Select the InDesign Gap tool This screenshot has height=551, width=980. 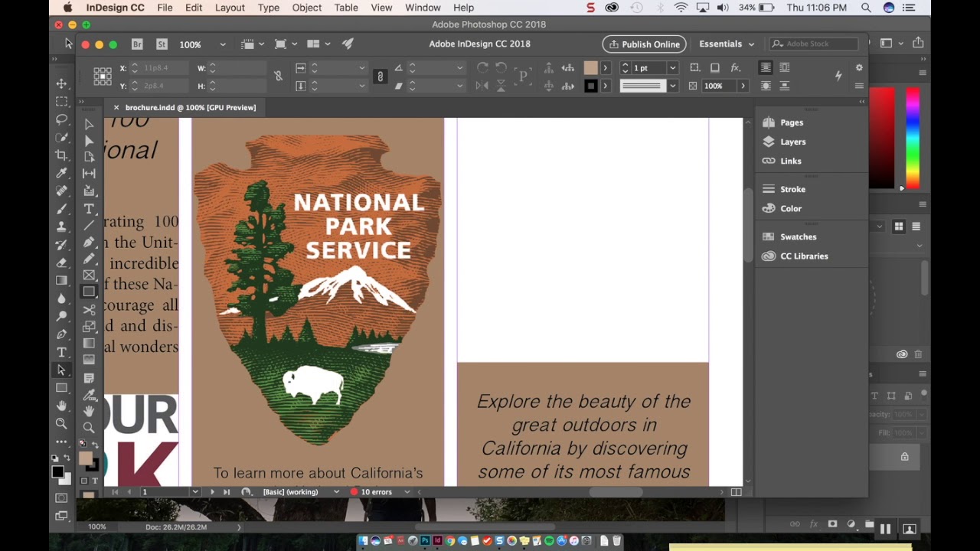click(x=89, y=174)
